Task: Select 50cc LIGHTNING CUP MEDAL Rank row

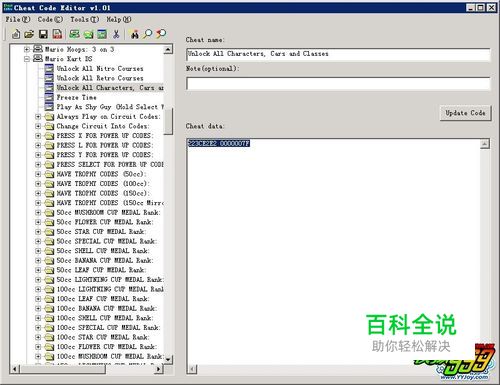Action: [x=110, y=280]
